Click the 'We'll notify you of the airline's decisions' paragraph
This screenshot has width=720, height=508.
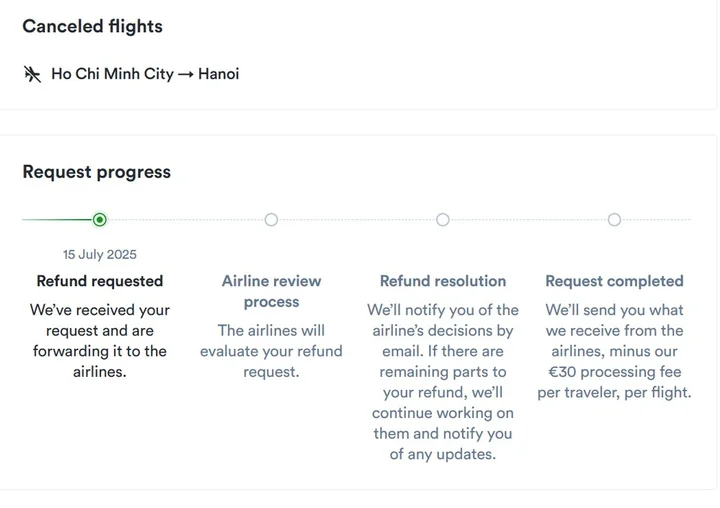pos(443,382)
